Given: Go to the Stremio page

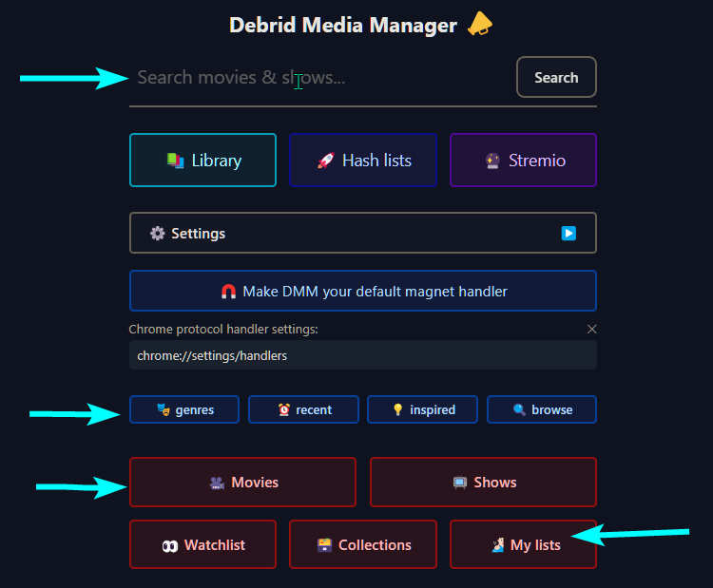Looking at the screenshot, I should [x=523, y=160].
